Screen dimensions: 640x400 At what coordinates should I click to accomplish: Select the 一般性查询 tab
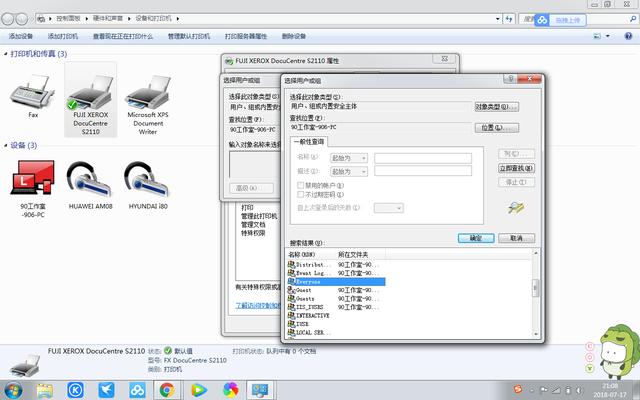(309, 142)
